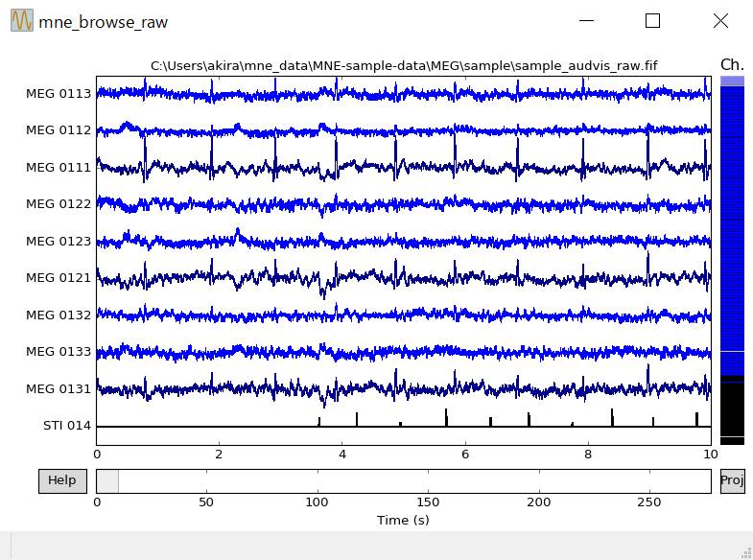Toggle the MEG 0112 channel label
The height and width of the screenshot is (560, 753).
click(59, 130)
